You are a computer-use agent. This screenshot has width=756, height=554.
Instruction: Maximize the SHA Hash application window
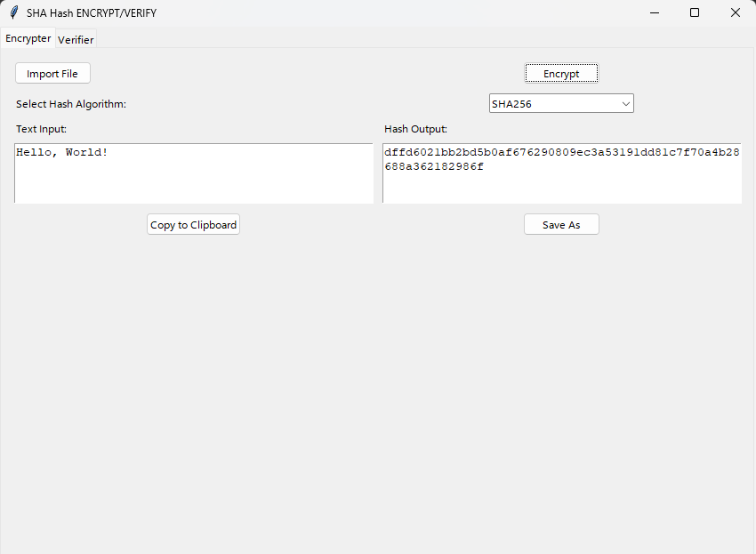point(695,12)
